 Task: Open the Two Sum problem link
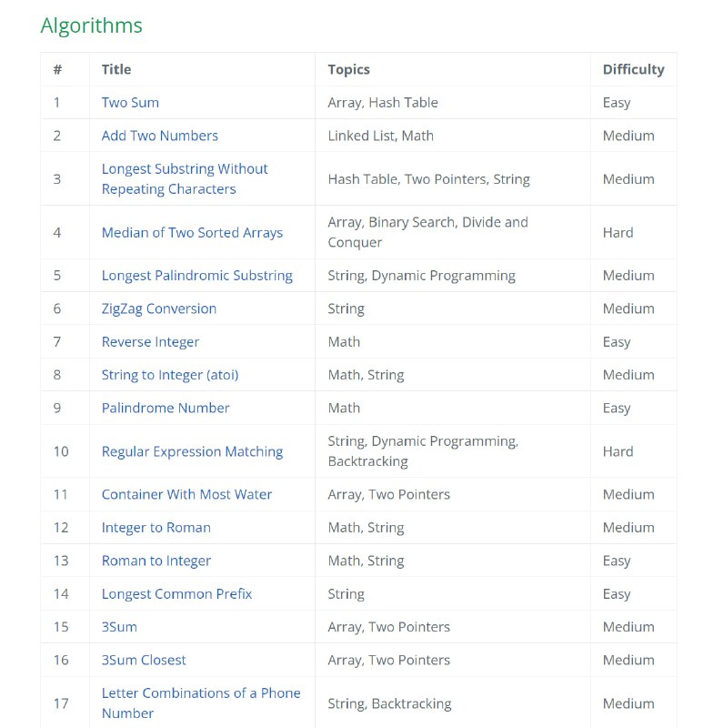coord(130,103)
